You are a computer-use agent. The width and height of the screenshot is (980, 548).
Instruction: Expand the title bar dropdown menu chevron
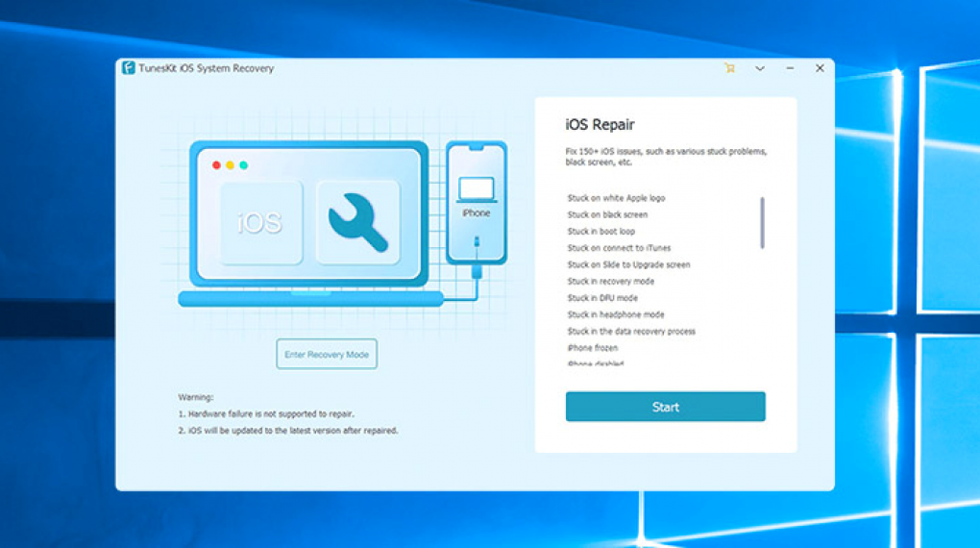(x=760, y=68)
